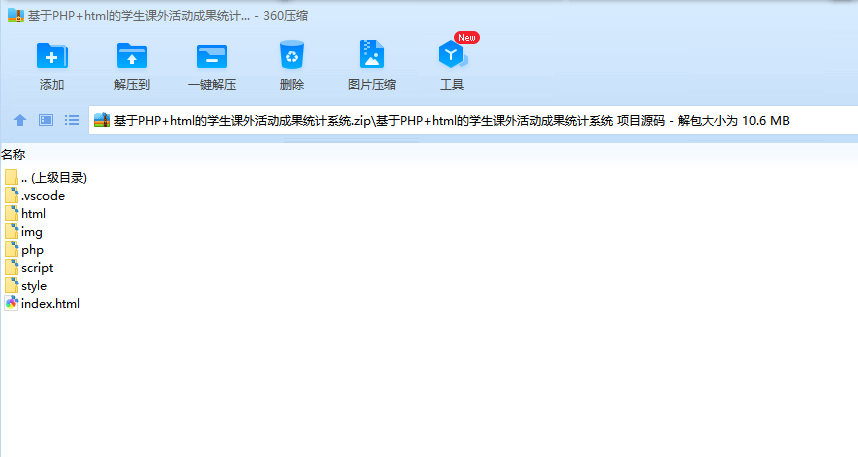Click the archive icon in the path bar
This screenshot has width=858, height=457.
point(102,120)
